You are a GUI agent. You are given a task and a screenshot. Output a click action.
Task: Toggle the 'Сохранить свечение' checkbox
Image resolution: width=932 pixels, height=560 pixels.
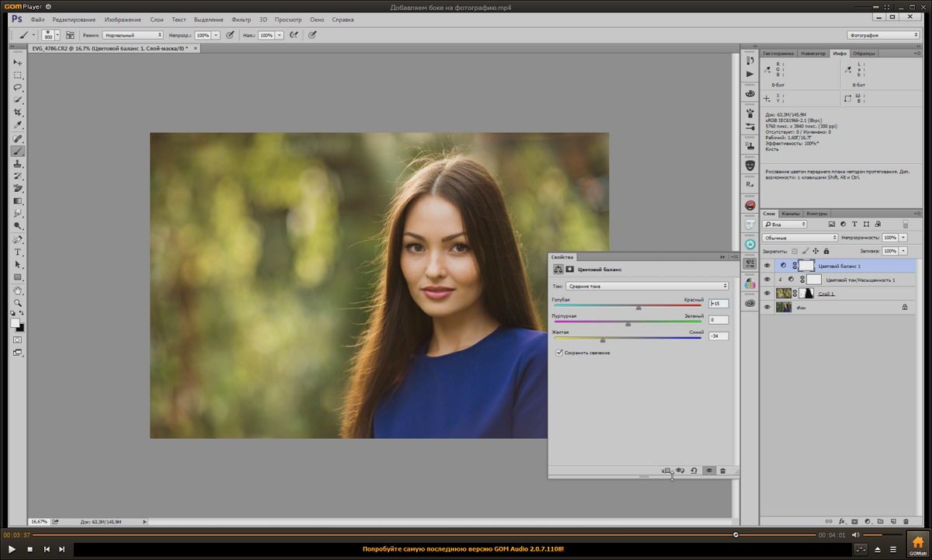coord(559,353)
